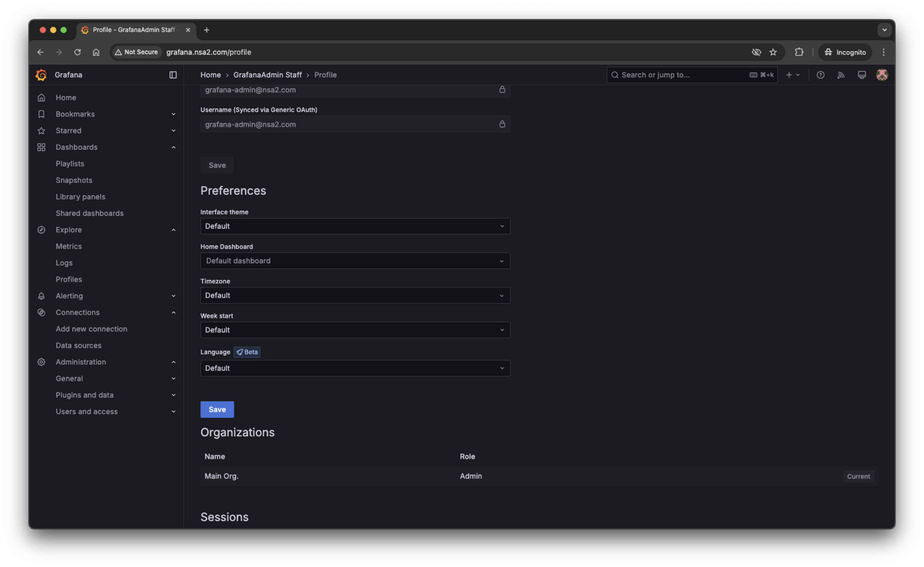
Task: Open Metrics under Explore
Action: 69,246
